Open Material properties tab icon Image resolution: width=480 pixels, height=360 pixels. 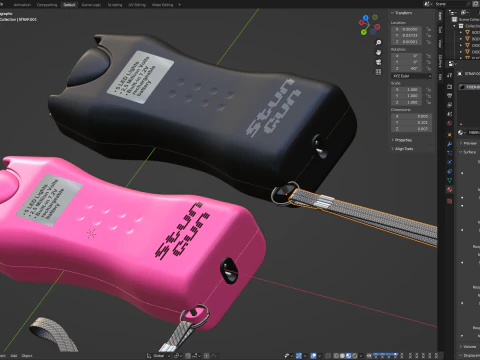coord(450,190)
